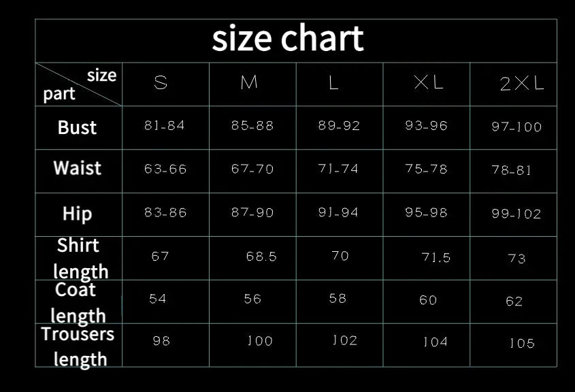Click the Waist row label
This screenshot has height=392, width=575.
click(x=77, y=168)
